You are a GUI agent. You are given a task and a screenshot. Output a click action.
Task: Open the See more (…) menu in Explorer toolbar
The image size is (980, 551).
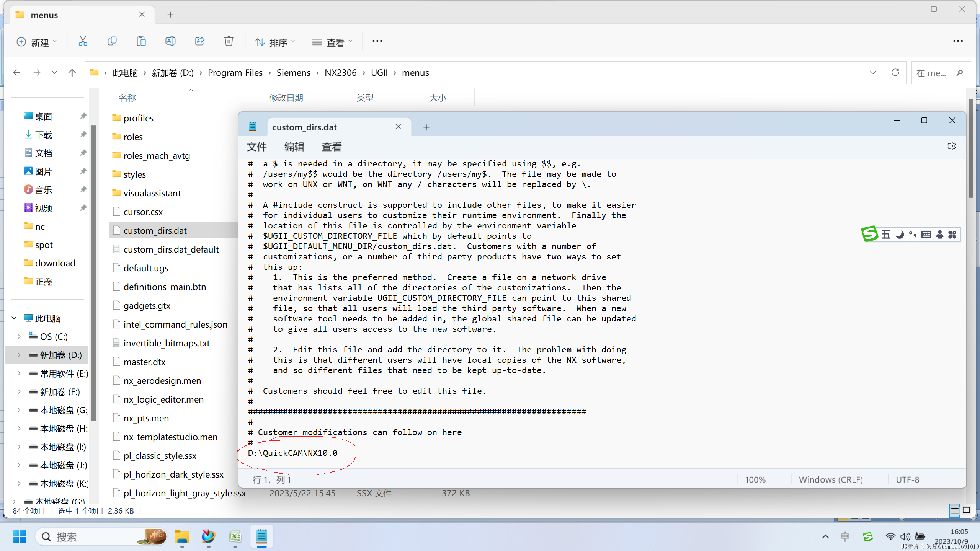377,41
